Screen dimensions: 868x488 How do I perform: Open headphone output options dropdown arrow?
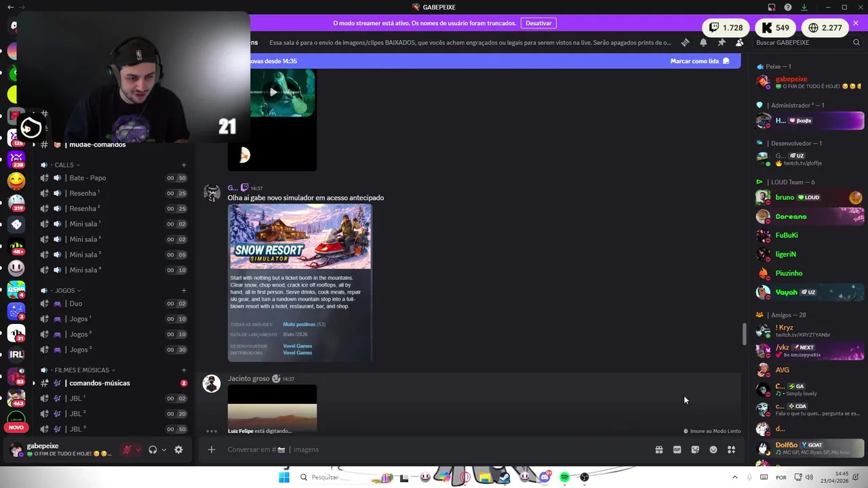coord(164,449)
